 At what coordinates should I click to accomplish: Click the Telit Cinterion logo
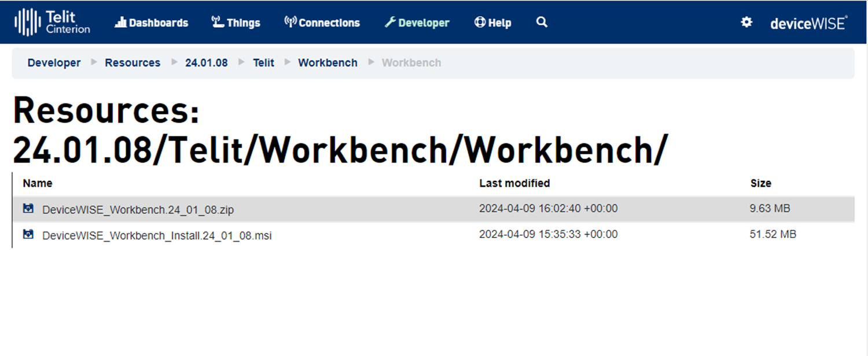53,23
